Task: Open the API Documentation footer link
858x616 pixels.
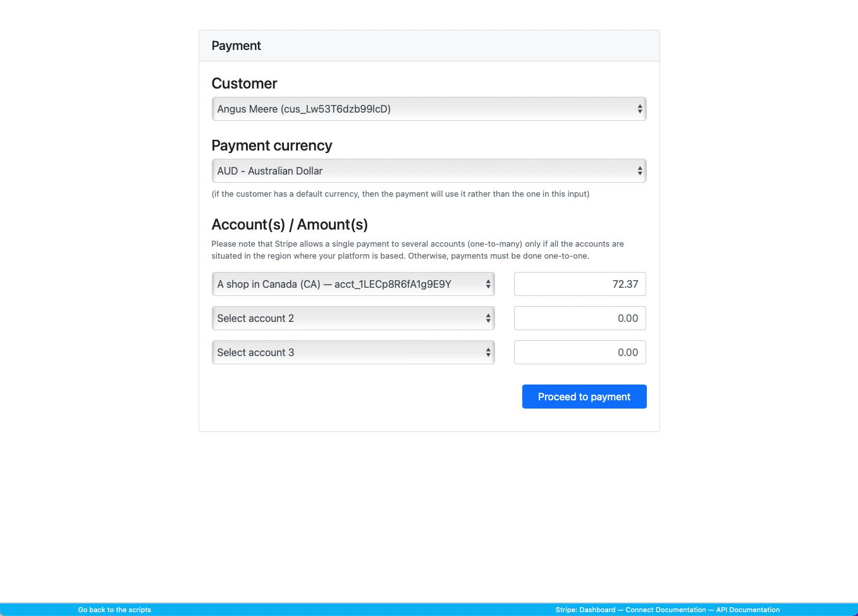Action: (x=747, y=610)
